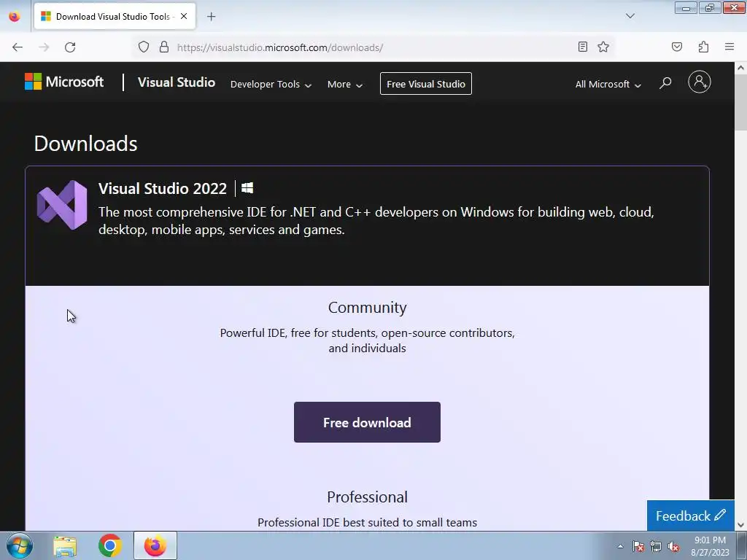The width and height of the screenshot is (747, 560).
Task: Reload the page with the refresh icon
Action: tap(70, 47)
